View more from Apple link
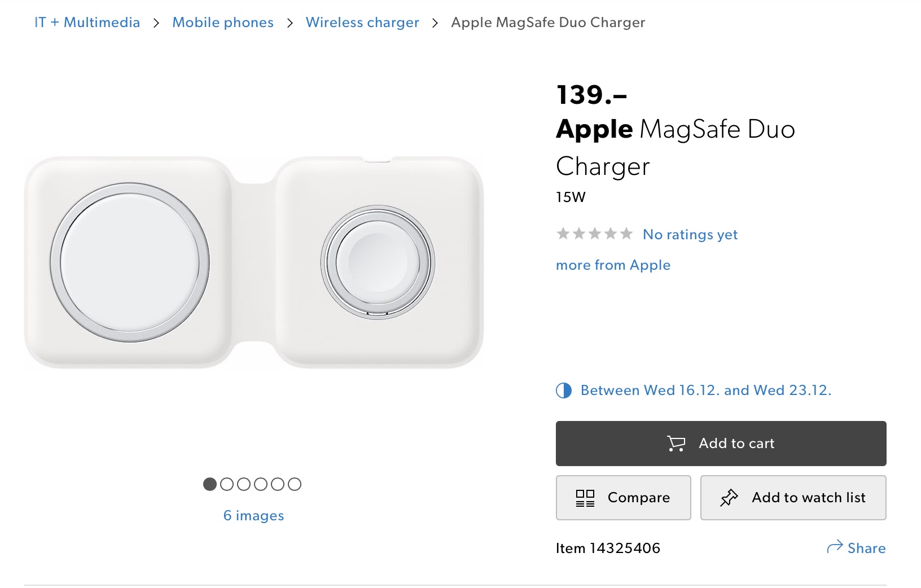The image size is (921, 588). (613, 265)
